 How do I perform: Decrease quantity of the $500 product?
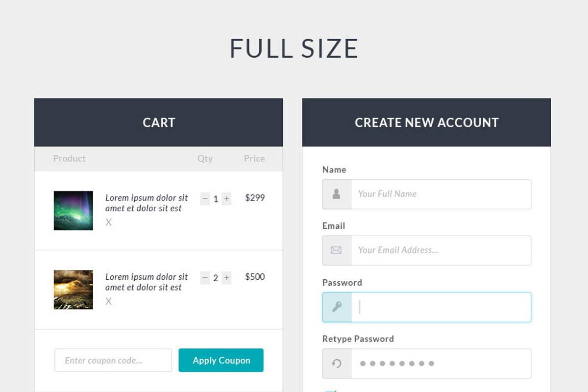tap(205, 277)
